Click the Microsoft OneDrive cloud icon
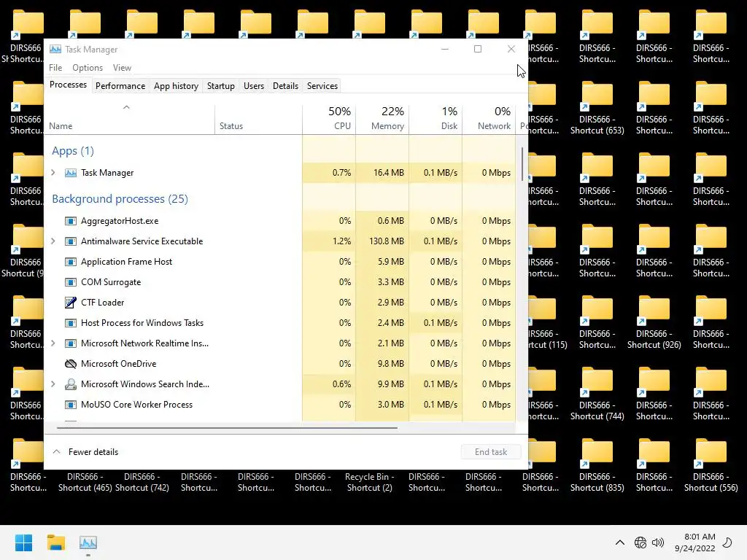747x560 pixels. 71,364
